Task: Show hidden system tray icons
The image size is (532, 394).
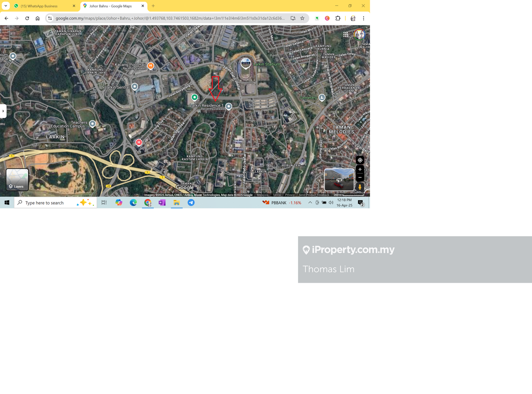Action: click(x=310, y=203)
